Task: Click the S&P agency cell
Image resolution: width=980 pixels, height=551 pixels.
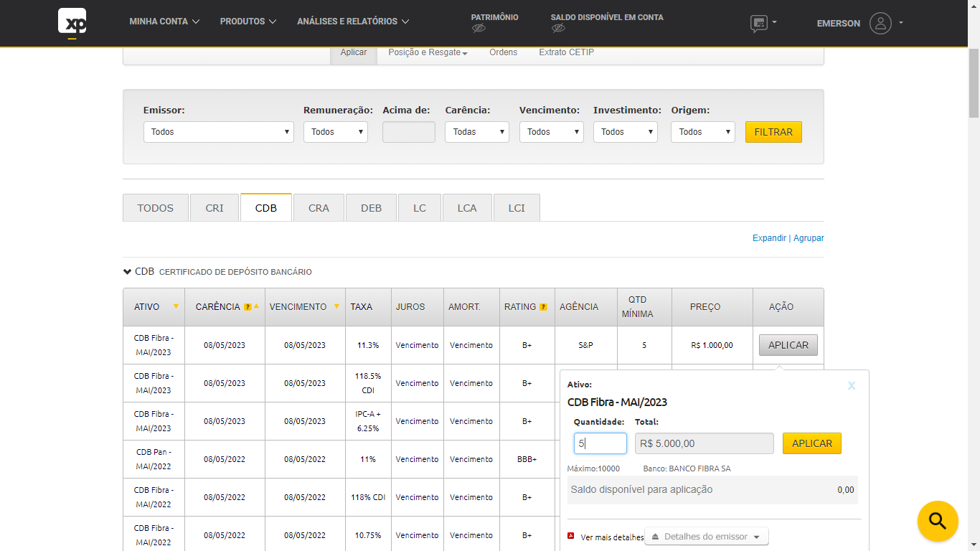Action: click(x=586, y=345)
